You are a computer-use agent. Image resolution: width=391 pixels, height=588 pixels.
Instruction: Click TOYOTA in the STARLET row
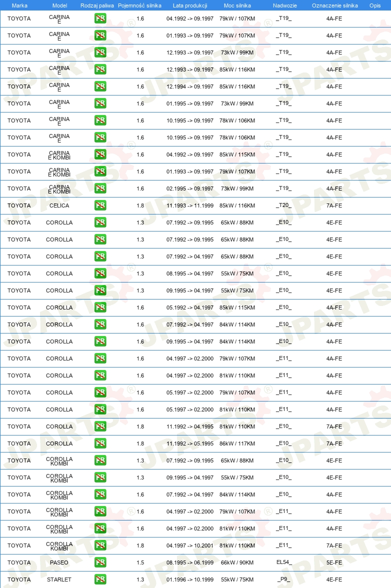[19, 579]
